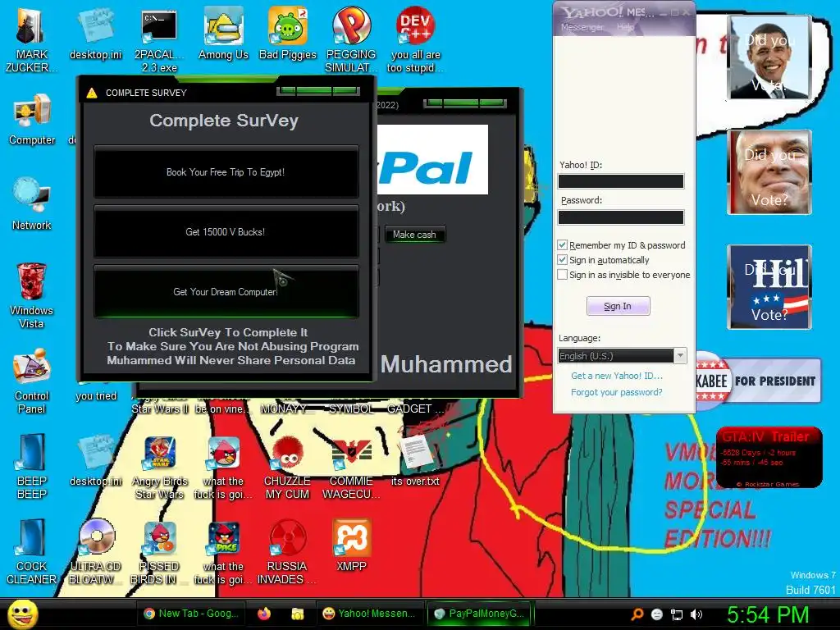
Task: Click the Hillary Did you Vote thumbnail
Action: tap(769, 286)
